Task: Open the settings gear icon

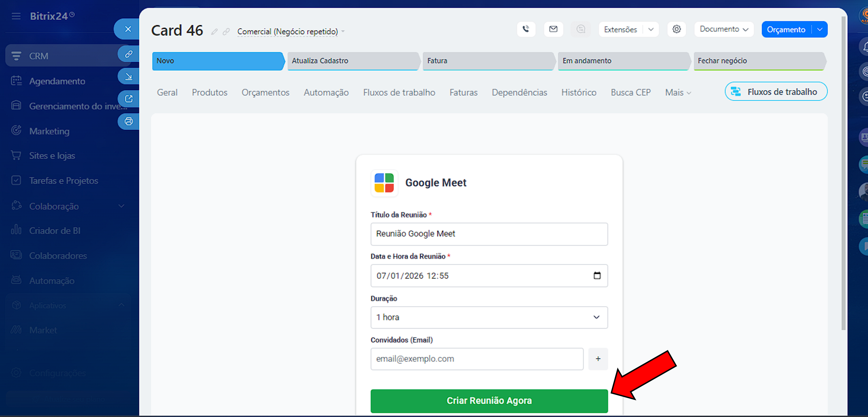Action: tap(677, 29)
